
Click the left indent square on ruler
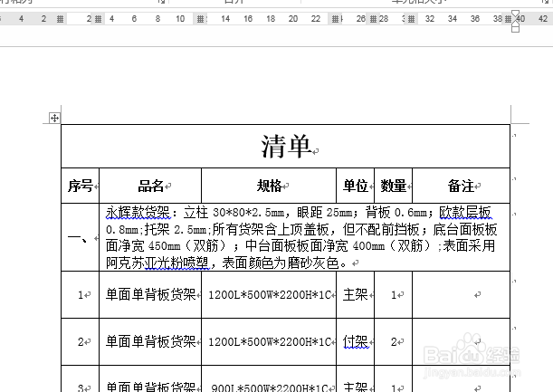click(515, 29)
